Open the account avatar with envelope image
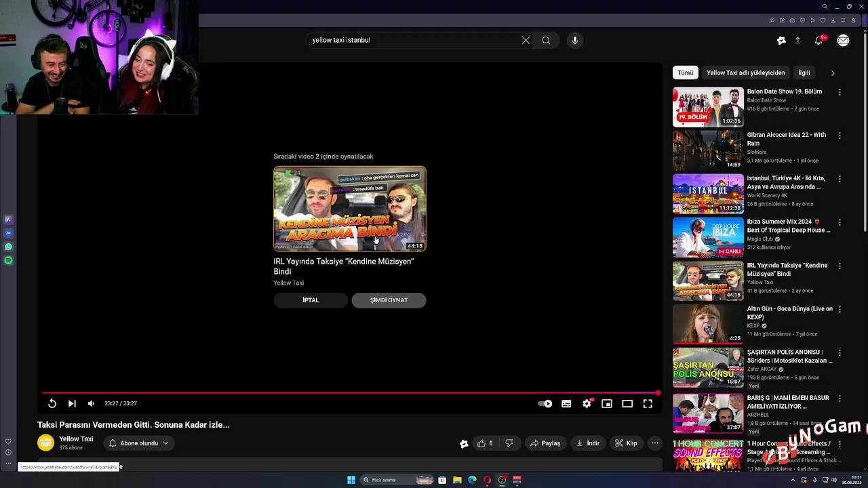Viewport: 868px width, 488px height. 843,40
